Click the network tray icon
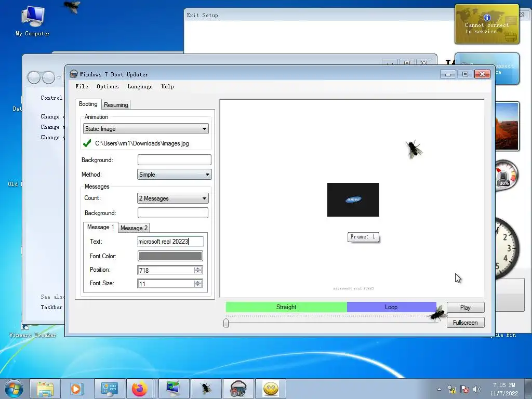The width and height of the screenshot is (532, 399). pos(452,389)
